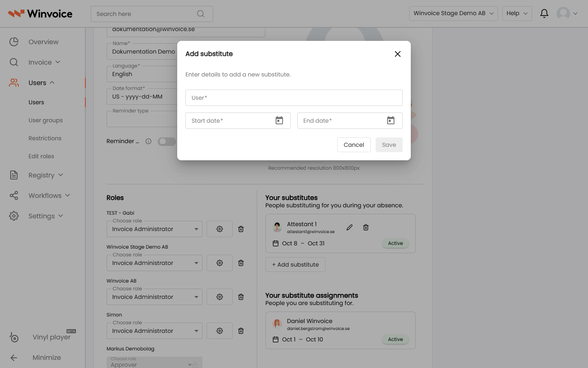
Task: Click the Search here field
Action: tap(152, 14)
